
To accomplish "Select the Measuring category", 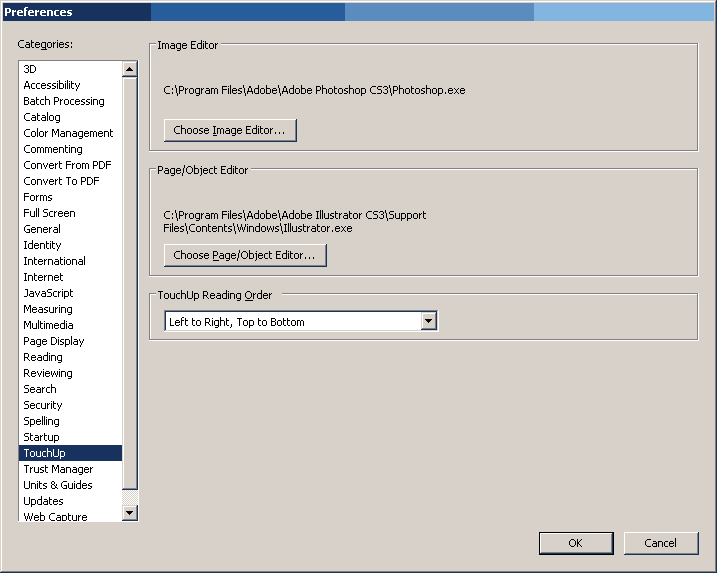I will point(70,309).
